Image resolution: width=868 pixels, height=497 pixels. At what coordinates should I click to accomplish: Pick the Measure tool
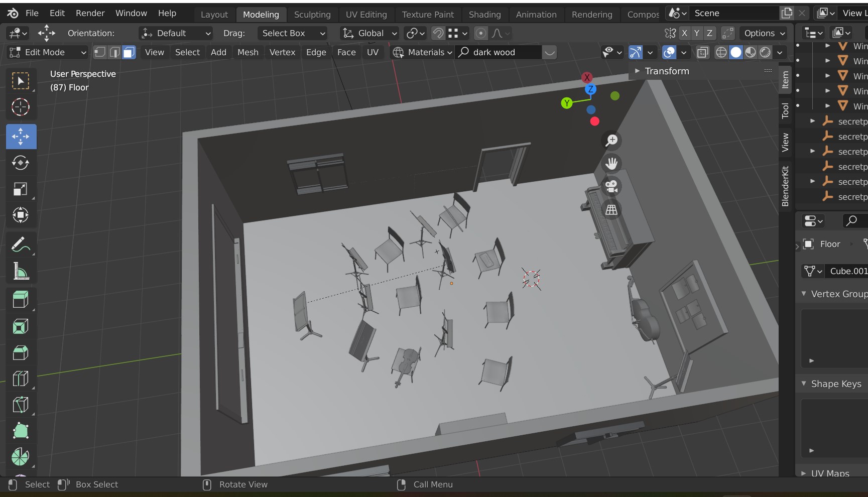(21, 272)
